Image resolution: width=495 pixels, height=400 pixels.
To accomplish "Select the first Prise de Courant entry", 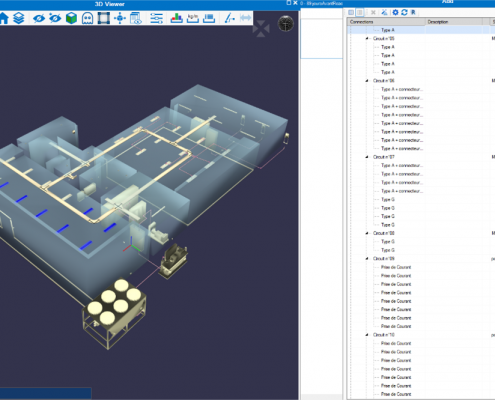I will tap(396, 267).
